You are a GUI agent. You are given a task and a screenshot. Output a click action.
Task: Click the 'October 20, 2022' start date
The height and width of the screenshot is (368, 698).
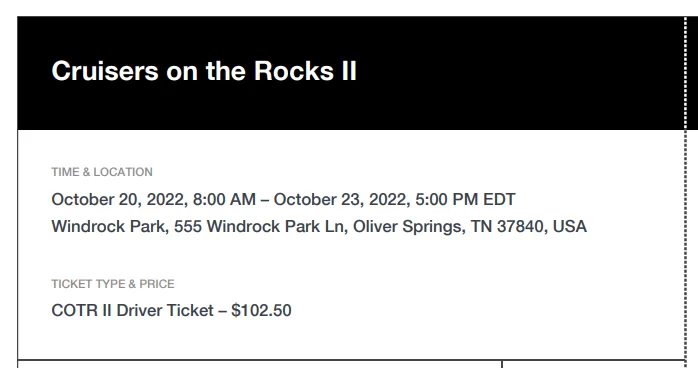pos(118,199)
